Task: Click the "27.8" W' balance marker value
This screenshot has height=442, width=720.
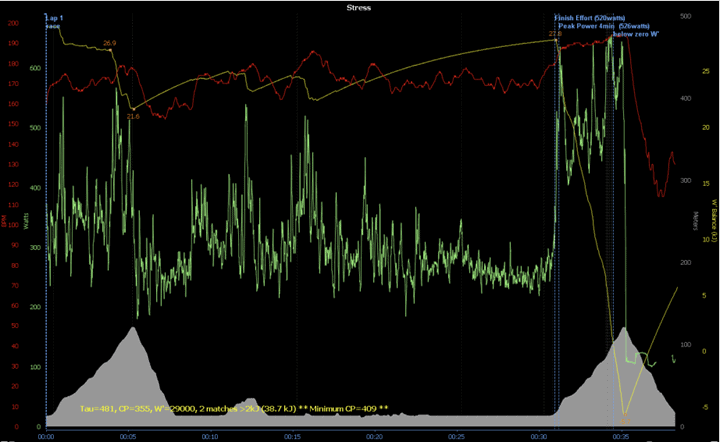Action: point(555,34)
